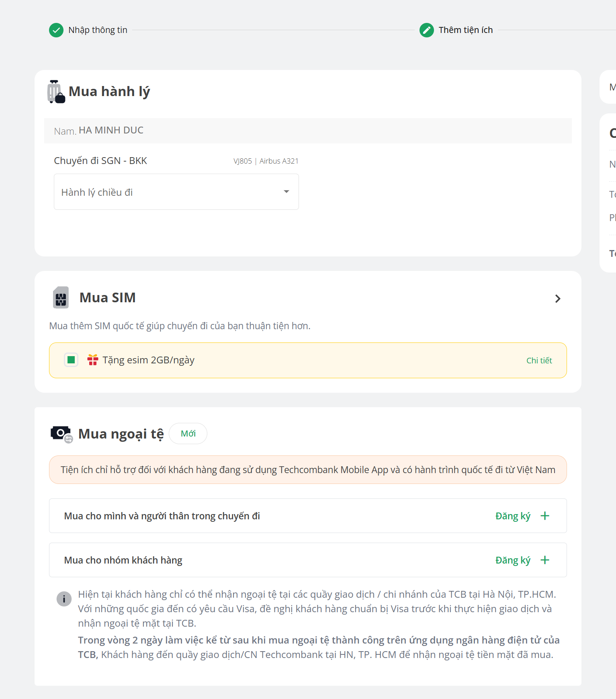This screenshot has width=616, height=699.
Task: Select the Thêm tiện ích step
Action: click(x=465, y=30)
